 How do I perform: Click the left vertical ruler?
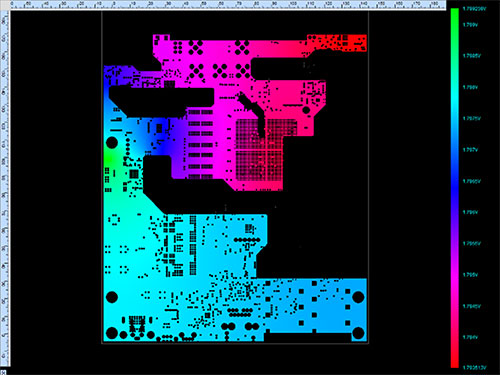[4, 188]
